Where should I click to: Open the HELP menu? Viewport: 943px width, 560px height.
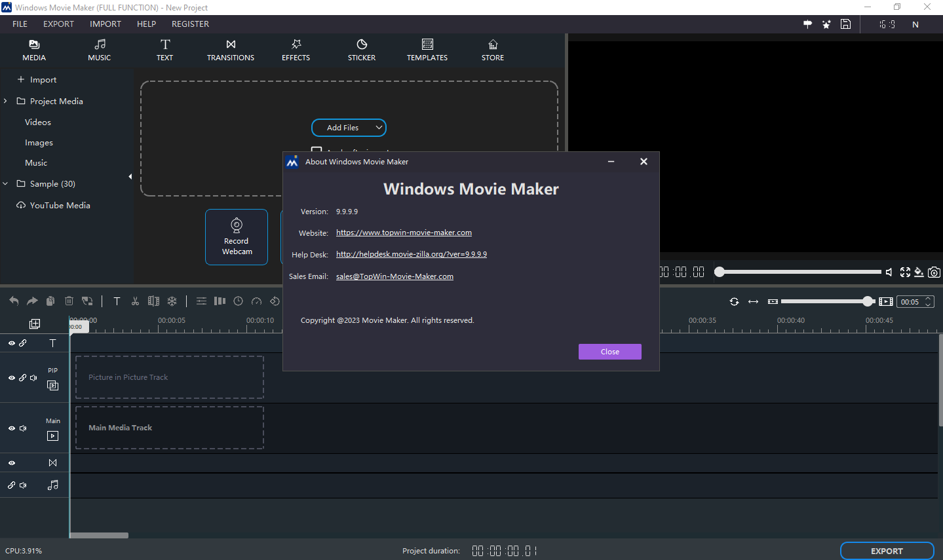(146, 24)
